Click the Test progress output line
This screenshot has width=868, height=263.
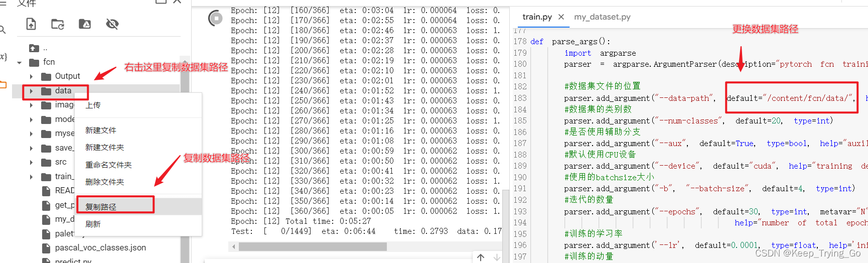click(366, 231)
